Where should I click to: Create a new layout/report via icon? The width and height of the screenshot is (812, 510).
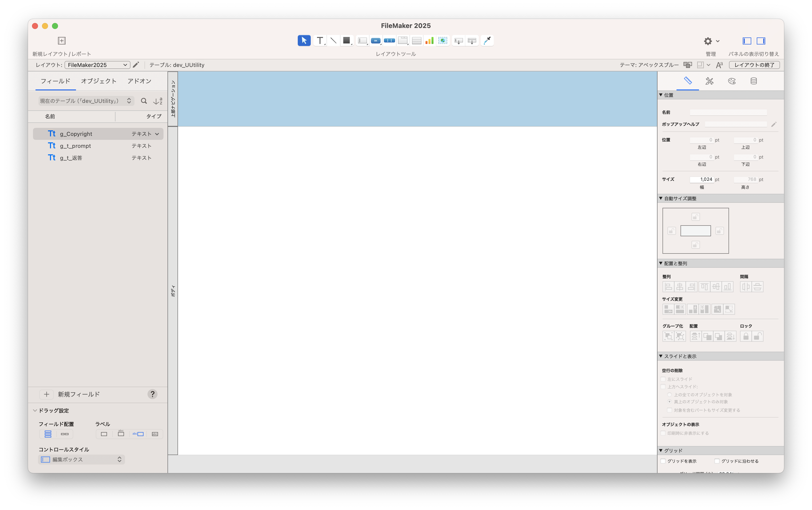point(62,40)
